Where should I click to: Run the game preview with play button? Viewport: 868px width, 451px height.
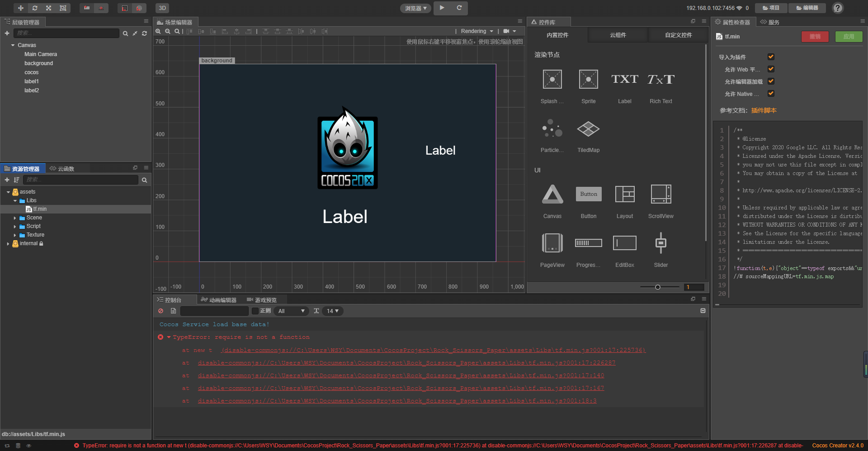tap(442, 8)
